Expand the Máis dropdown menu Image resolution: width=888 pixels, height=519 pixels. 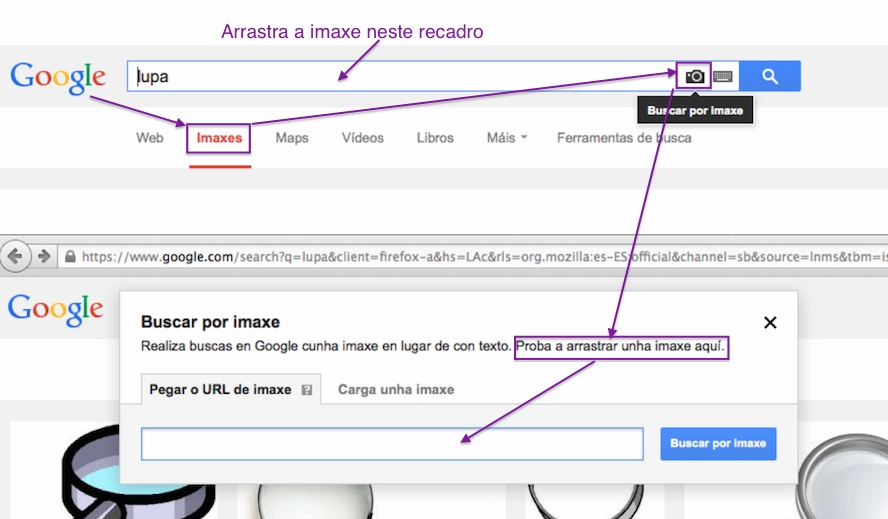click(x=507, y=138)
